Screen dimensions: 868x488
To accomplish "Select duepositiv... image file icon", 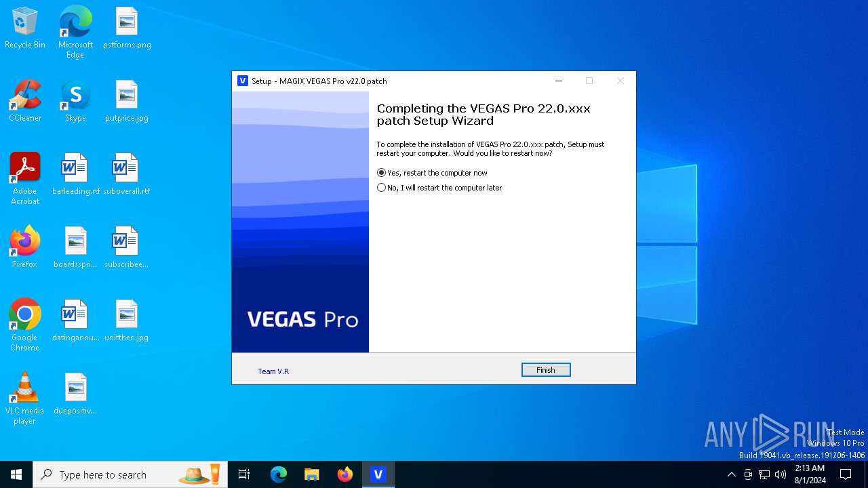I will (75, 394).
